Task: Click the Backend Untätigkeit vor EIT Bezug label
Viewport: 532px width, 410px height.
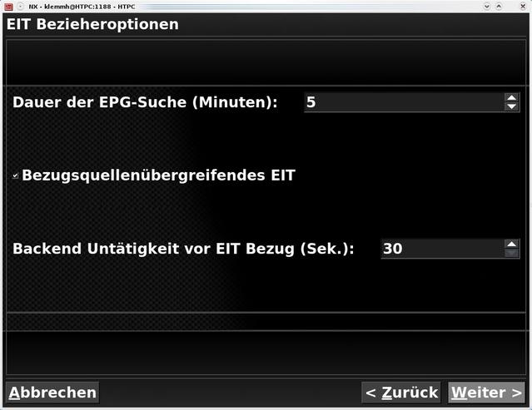Action: click(x=183, y=249)
